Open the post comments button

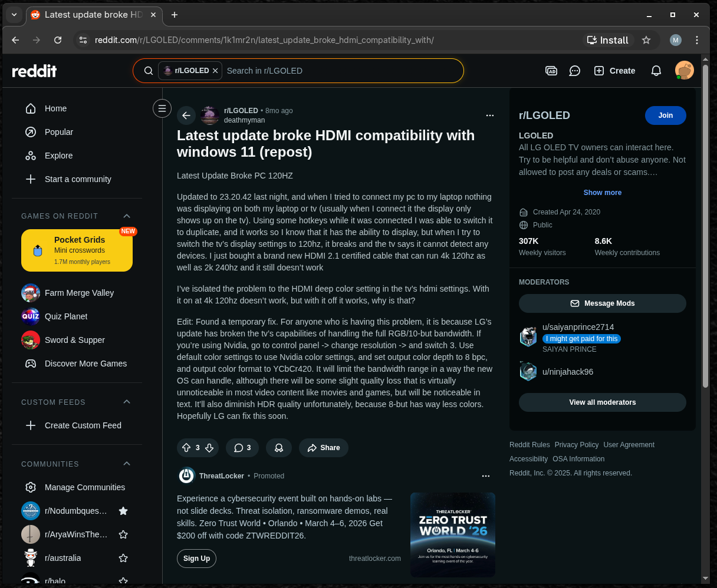tap(242, 448)
